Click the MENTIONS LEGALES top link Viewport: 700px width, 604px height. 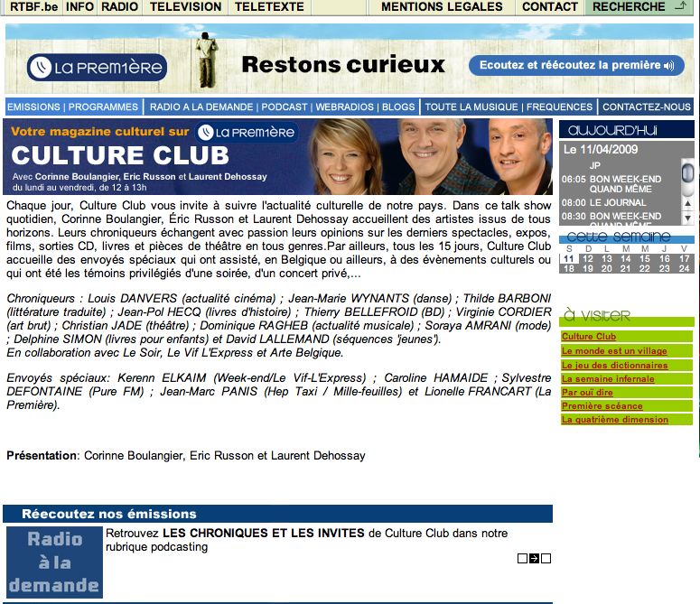click(x=442, y=6)
